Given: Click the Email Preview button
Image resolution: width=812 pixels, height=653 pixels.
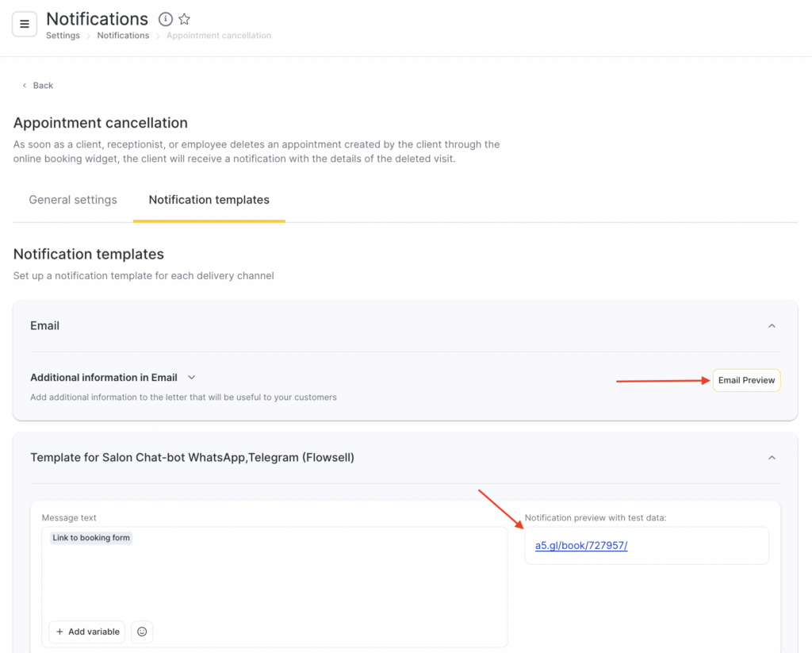Looking at the screenshot, I should tap(746, 381).
